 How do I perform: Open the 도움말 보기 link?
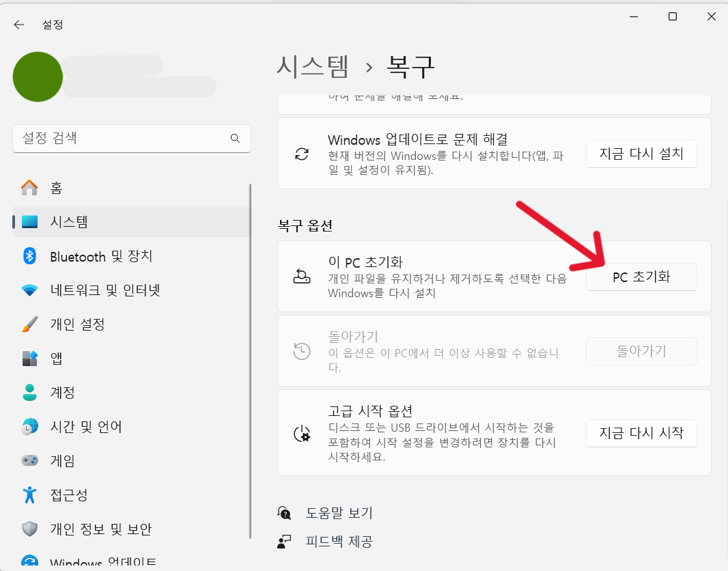click(339, 513)
